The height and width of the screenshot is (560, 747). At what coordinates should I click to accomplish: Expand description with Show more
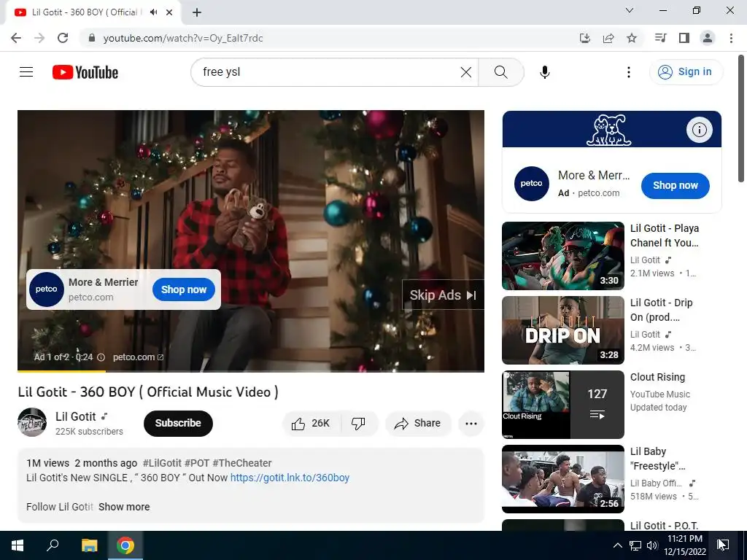[x=124, y=507]
